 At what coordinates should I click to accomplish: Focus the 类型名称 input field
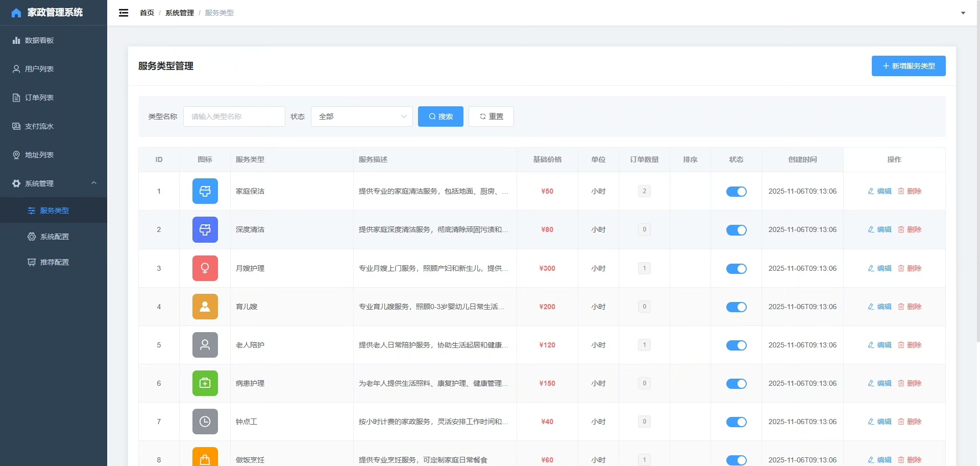tap(234, 116)
